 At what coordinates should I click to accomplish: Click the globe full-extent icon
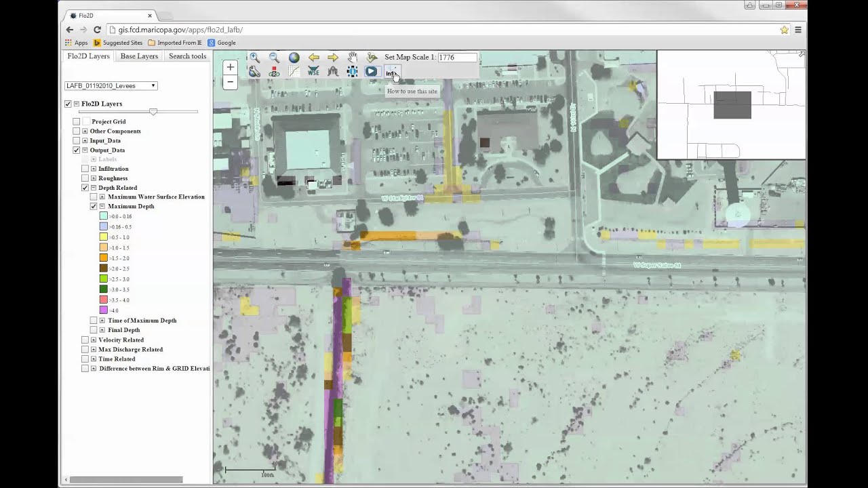pos(294,58)
